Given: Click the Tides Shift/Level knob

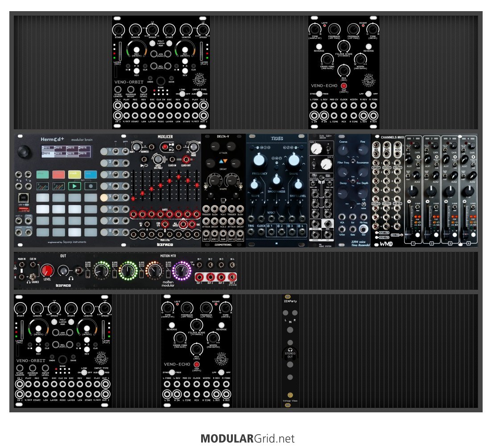Looking at the screenshot, I should (x=298, y=185).
